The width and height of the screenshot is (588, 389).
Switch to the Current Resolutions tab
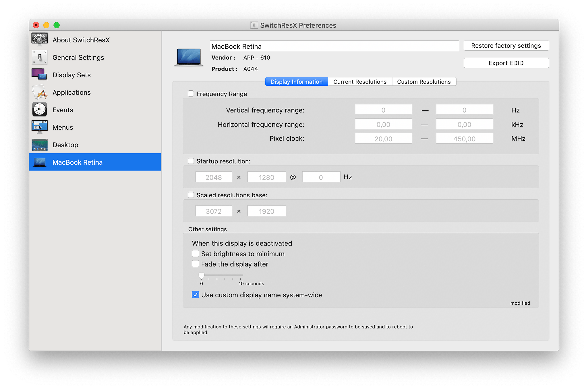(x=359, y=82)
